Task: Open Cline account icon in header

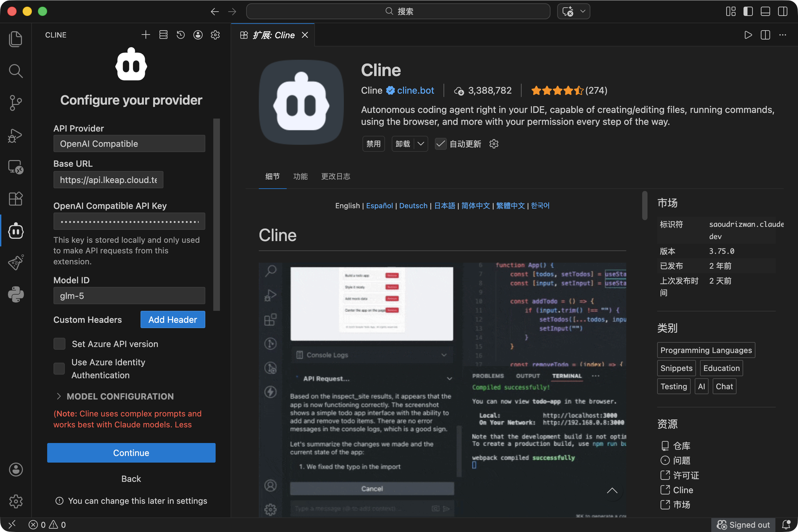Action: 198,35
